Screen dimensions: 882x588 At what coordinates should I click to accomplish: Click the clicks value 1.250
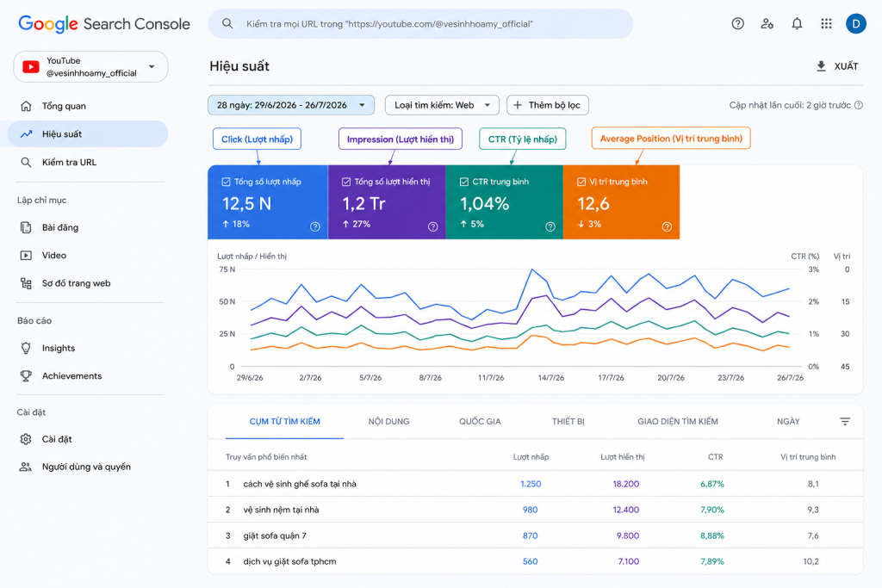point(531,484)
